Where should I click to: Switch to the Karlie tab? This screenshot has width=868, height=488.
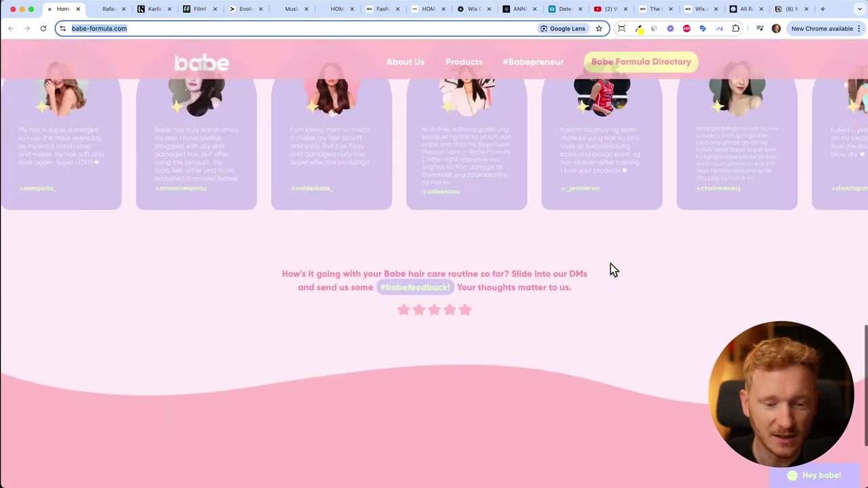coord(154,9)
